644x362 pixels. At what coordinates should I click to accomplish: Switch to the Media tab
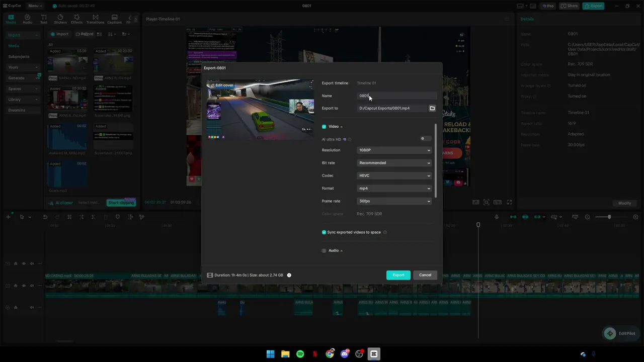point(11,19)
